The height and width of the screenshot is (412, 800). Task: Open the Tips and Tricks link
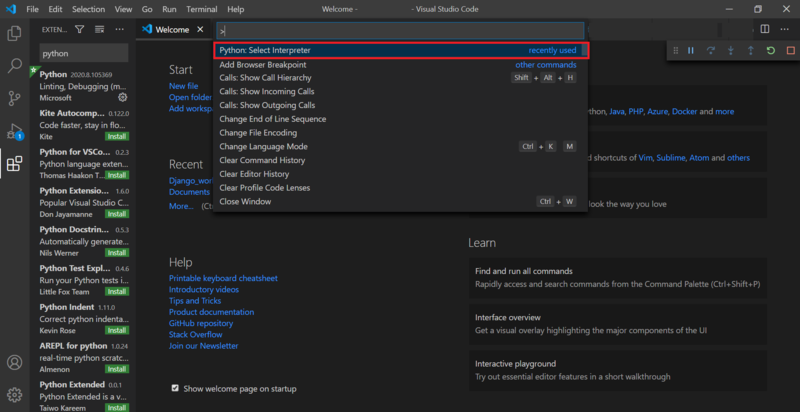click(x=195, y=301)
